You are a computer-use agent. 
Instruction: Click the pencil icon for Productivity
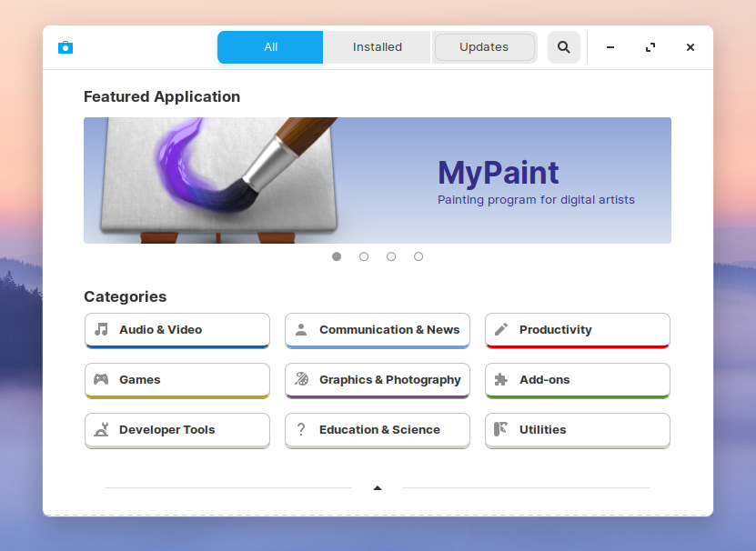coord(501,330)
